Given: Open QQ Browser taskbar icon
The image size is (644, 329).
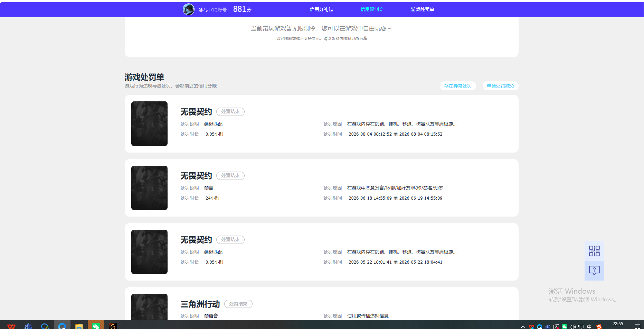Looking at the screenshot, I should (x=62, y=326).
